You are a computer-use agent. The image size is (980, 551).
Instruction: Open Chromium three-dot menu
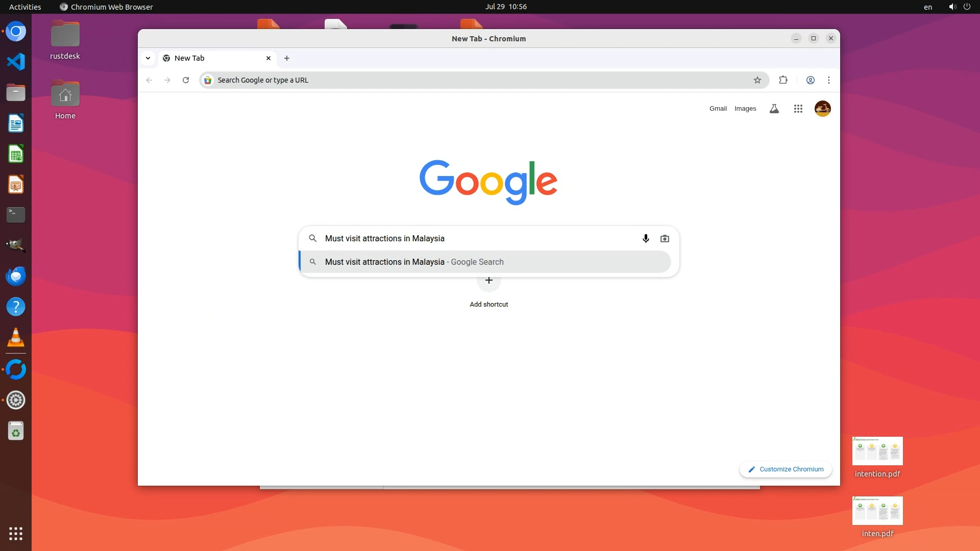pos(829,80)
